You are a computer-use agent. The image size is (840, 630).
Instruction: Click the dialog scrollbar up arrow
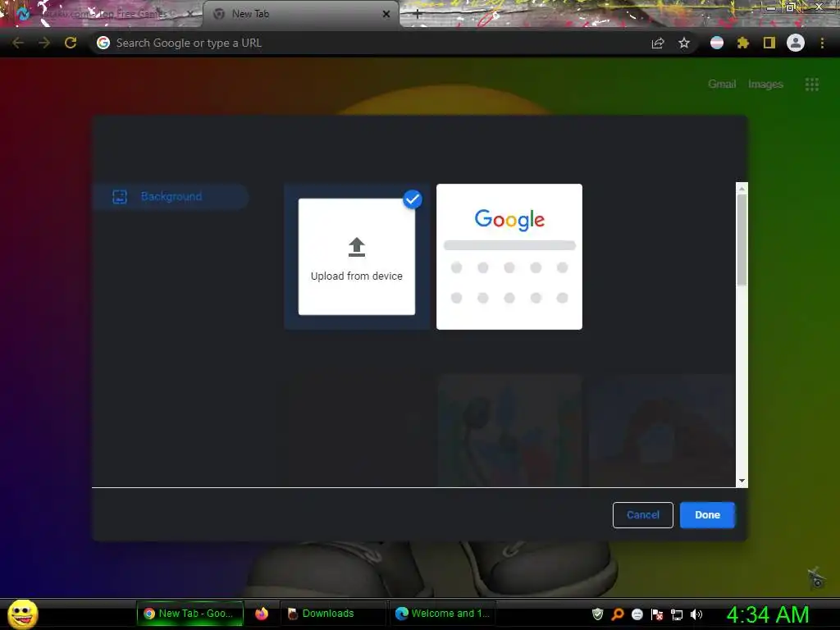(742, 189)
